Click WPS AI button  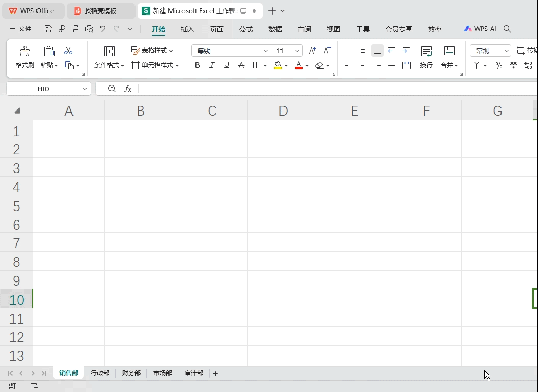point(480,29)
